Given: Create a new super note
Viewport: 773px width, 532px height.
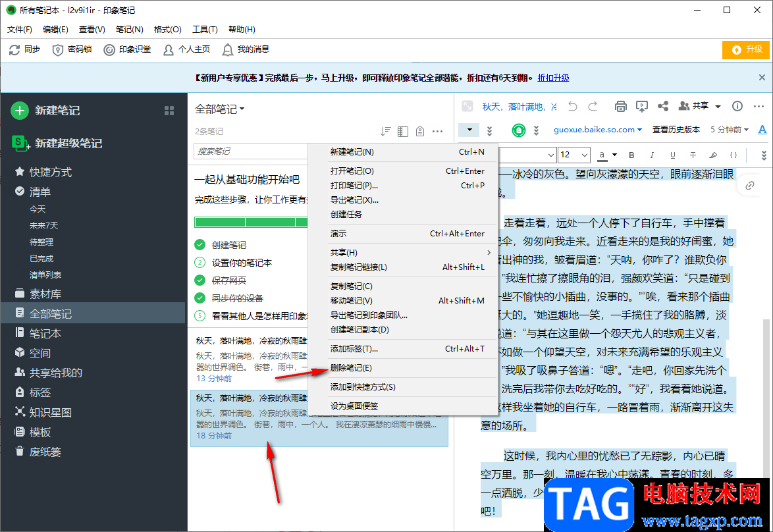Looking at the screenshot, I should click(57, 143).
